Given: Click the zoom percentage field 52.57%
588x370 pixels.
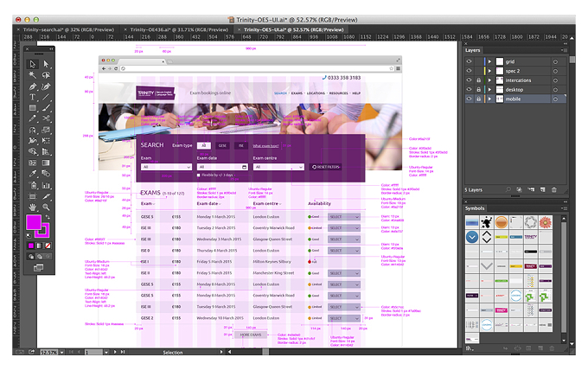Looking at the screenshot, I should [48, 353].
